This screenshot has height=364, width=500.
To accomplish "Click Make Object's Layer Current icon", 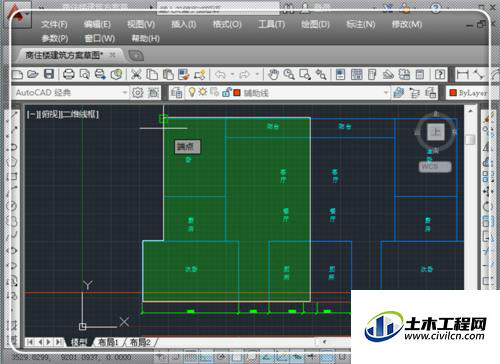I will click(x=399, y=92).
